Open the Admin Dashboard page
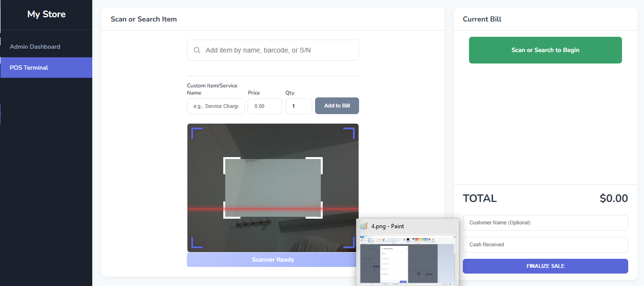The image size is (644, 286). (35, 47)
